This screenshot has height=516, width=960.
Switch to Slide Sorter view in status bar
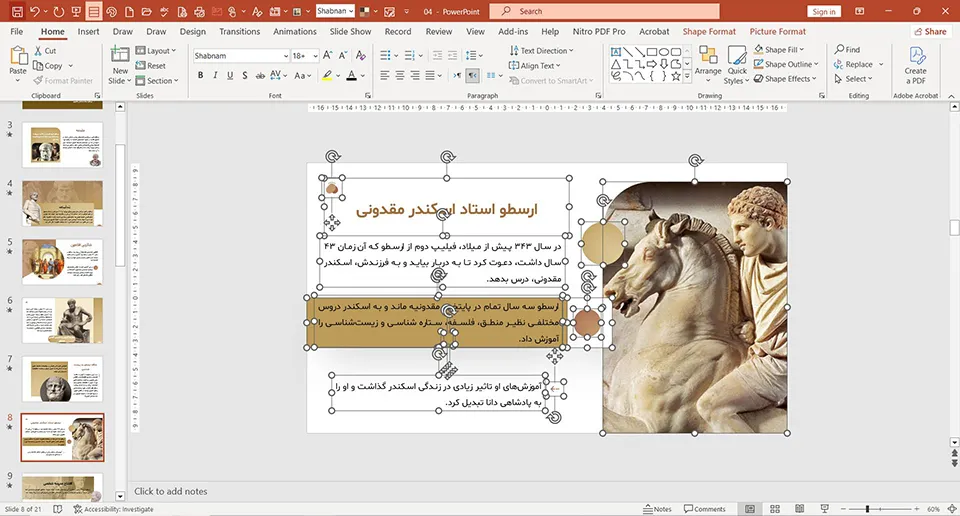[774, 509]
